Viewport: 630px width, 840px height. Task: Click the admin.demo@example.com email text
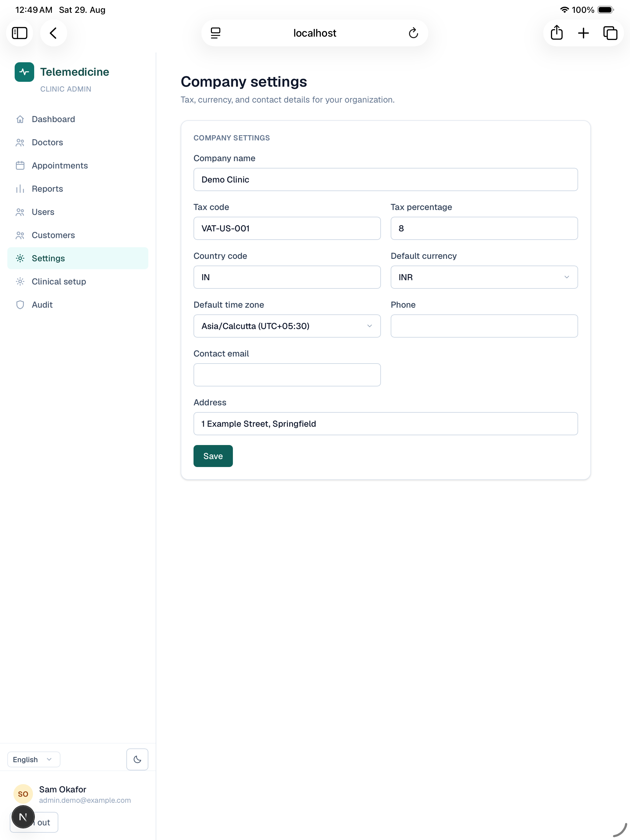point(85,800)
